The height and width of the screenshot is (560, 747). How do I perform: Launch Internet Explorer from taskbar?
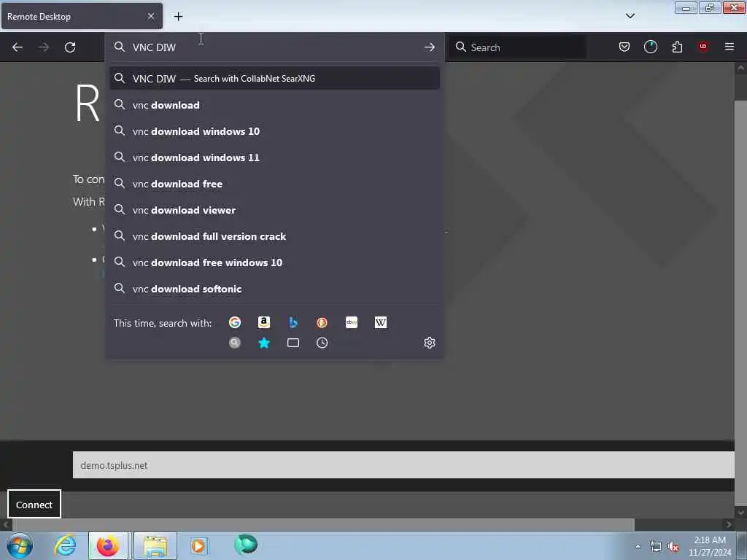pyautogui.click(x=65, y=545)
